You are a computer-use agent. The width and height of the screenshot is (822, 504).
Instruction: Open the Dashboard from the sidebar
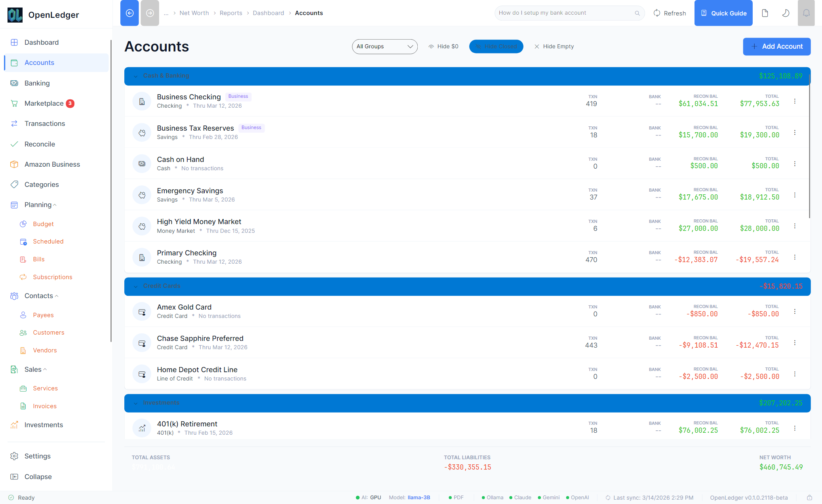tap(42, 42)
